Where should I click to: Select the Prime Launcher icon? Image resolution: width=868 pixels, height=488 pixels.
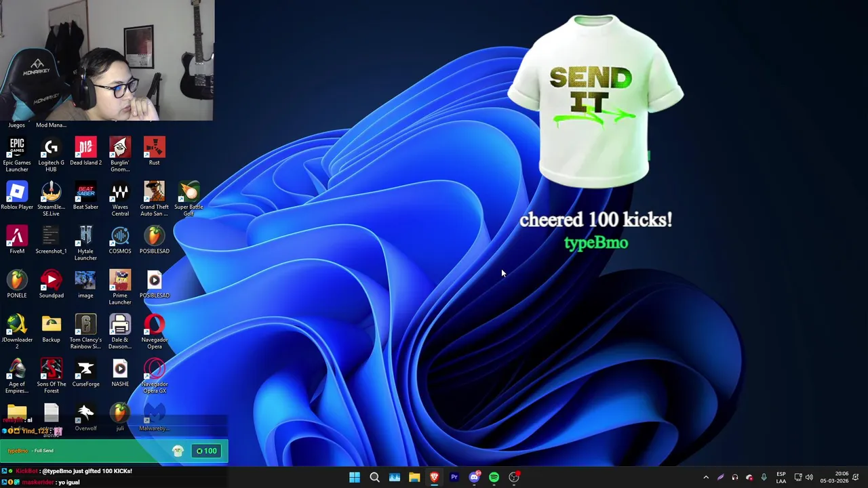[x=120, y=287]
